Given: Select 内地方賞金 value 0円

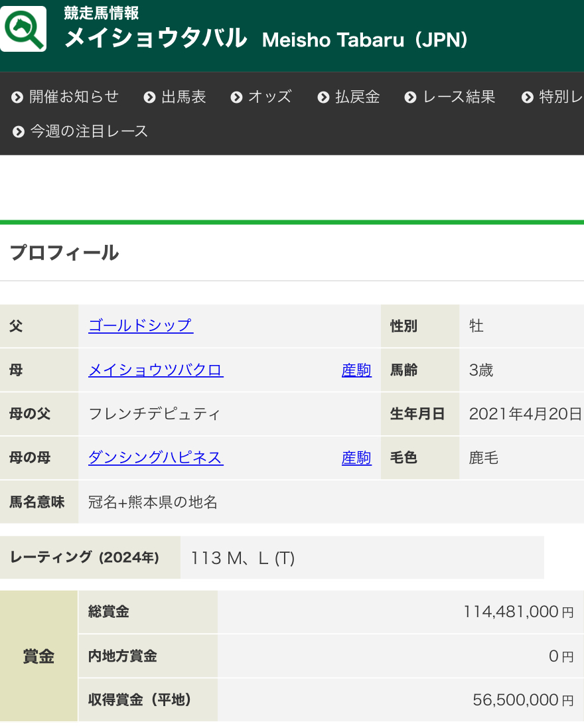Looking at the screenshot, I should tap(561, 656).
